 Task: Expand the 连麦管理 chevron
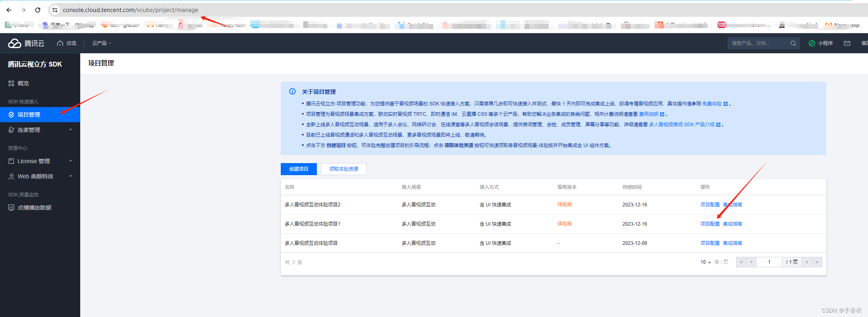tap(71, 129)
